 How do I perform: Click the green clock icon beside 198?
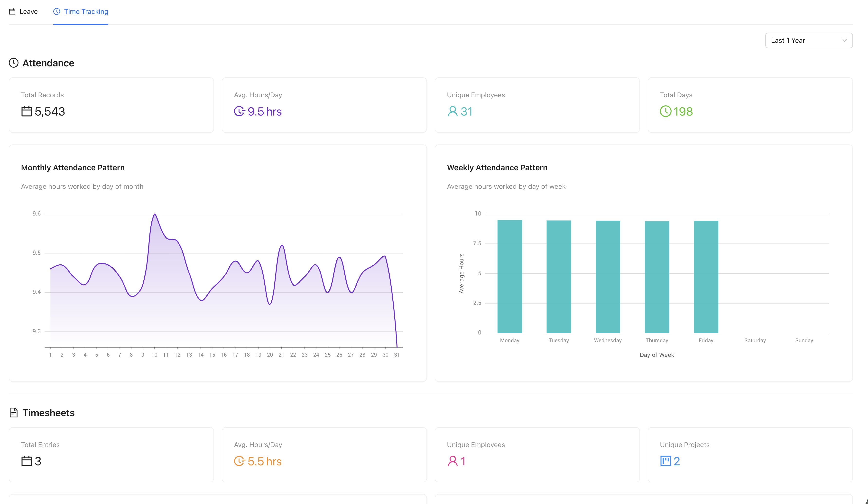[x=665, y=112]
